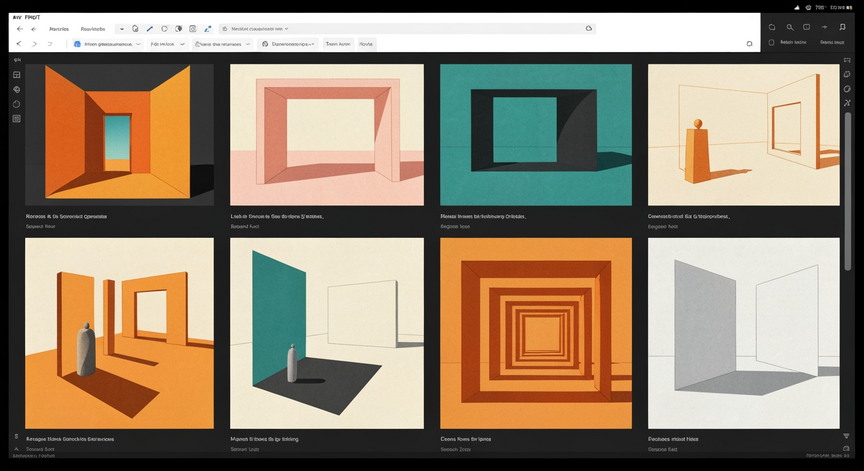Click the leftmost back arrow in top toolbar
The height and width of the screenshot is (471, 864).
(20, 29)
